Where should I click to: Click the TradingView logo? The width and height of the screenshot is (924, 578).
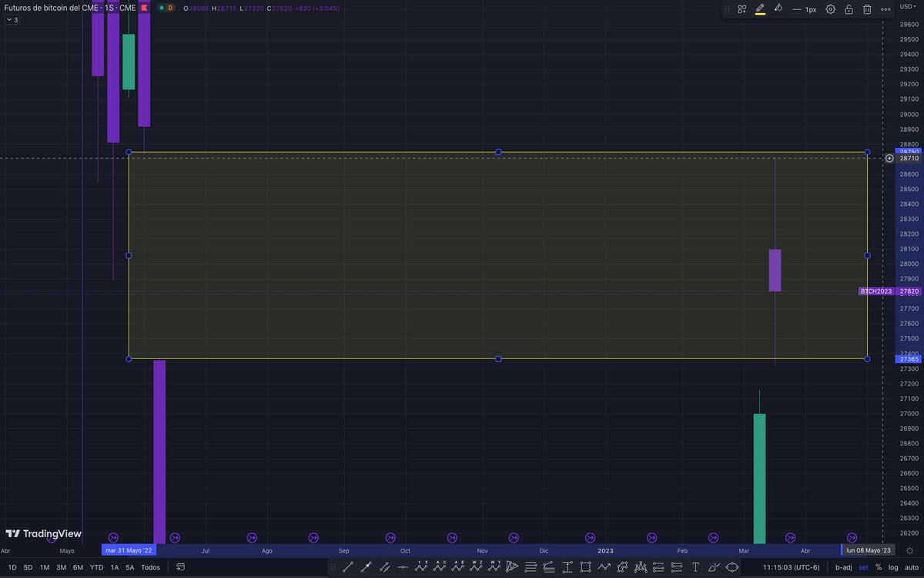44,533
